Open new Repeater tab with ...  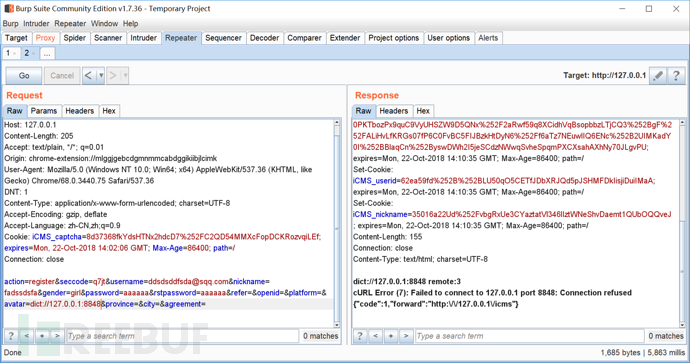(x=47, y=53)
